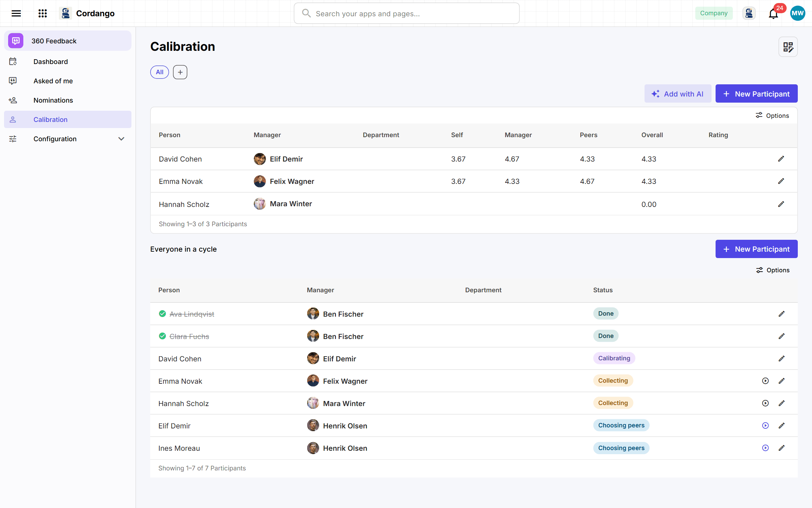This screenshot has width=812, height=508.
Task: Edit David Cohen's calibration row
Action: pos(781,159)
